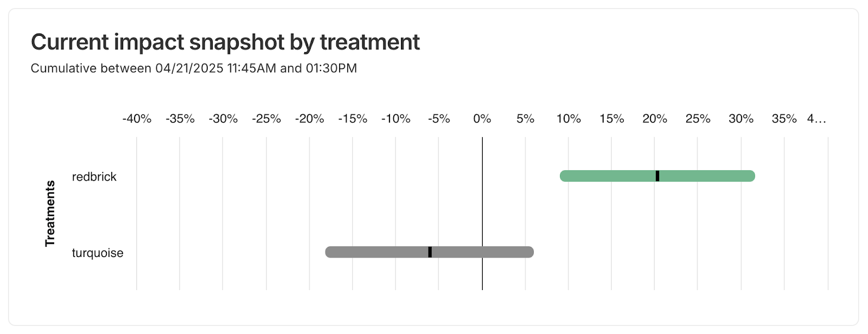Click the 0% axis tick label
The width and height of the screenshot is (868, 334).
click(482, 119)
